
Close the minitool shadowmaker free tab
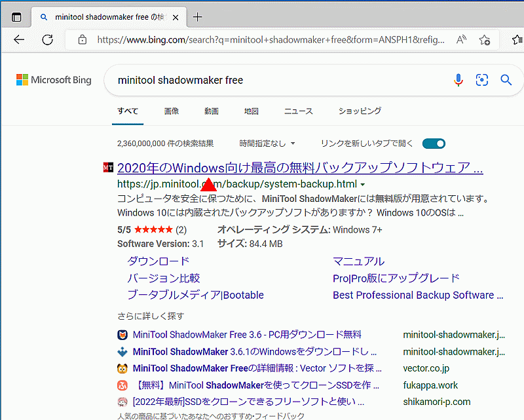[x=176, y=18]
